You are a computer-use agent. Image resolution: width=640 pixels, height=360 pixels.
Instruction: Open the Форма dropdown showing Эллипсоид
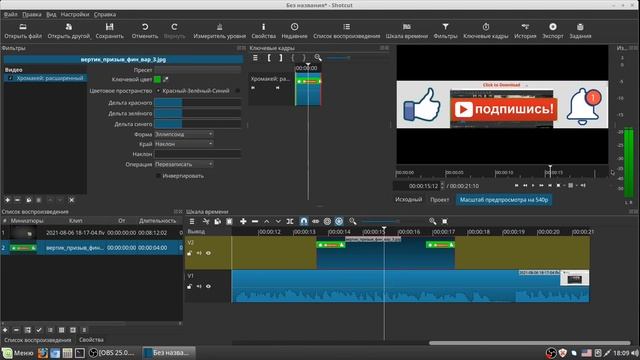184,134
